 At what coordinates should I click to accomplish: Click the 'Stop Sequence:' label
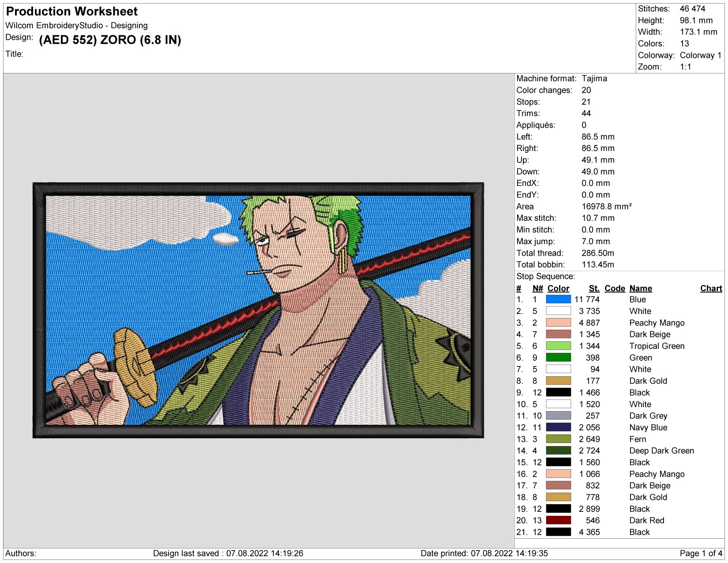coord(545,276)
